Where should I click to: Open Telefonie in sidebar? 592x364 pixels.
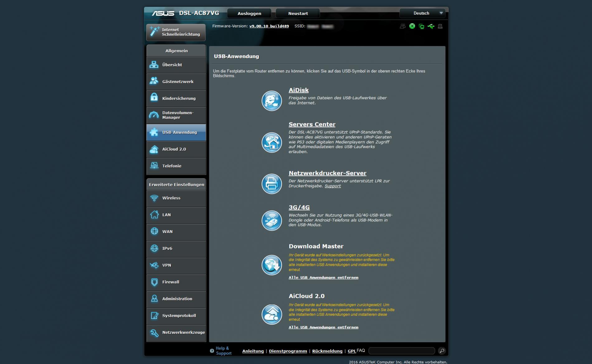(x=176, y=166)
